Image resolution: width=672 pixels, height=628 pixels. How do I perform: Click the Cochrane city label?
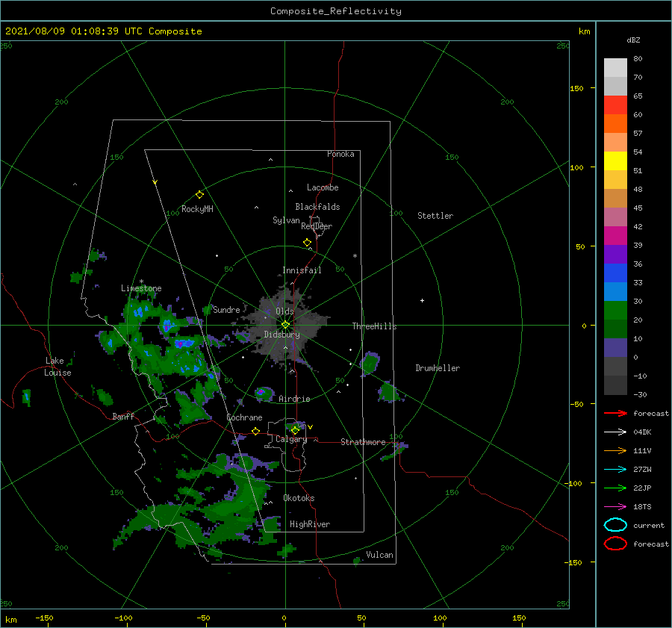tap(244, 417)
